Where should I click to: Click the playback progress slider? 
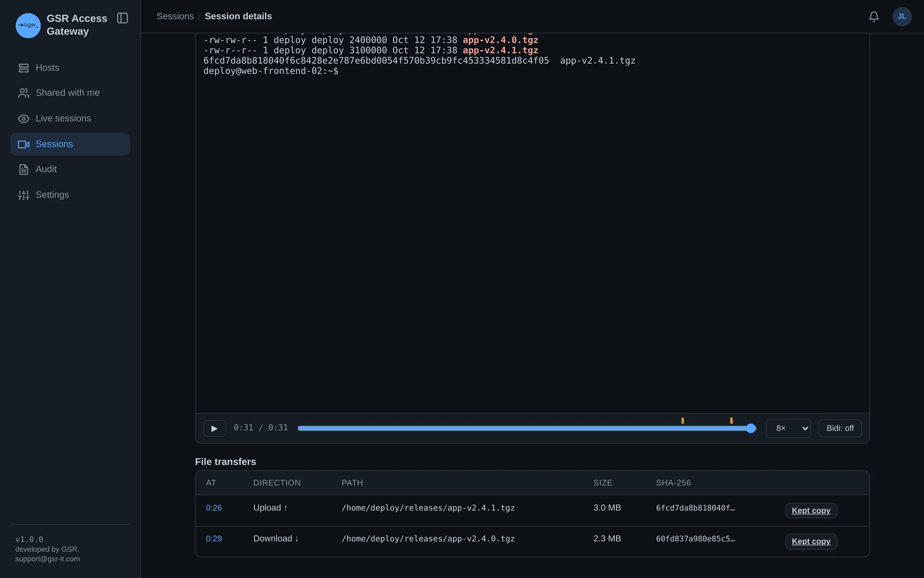(x=527, y=428)
